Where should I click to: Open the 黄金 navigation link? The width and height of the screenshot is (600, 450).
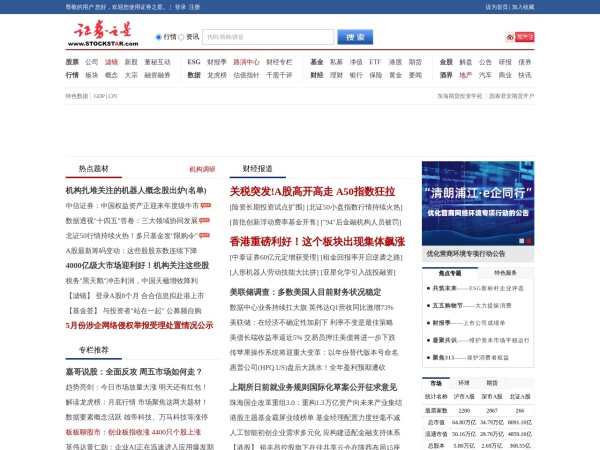coord(395,75)
